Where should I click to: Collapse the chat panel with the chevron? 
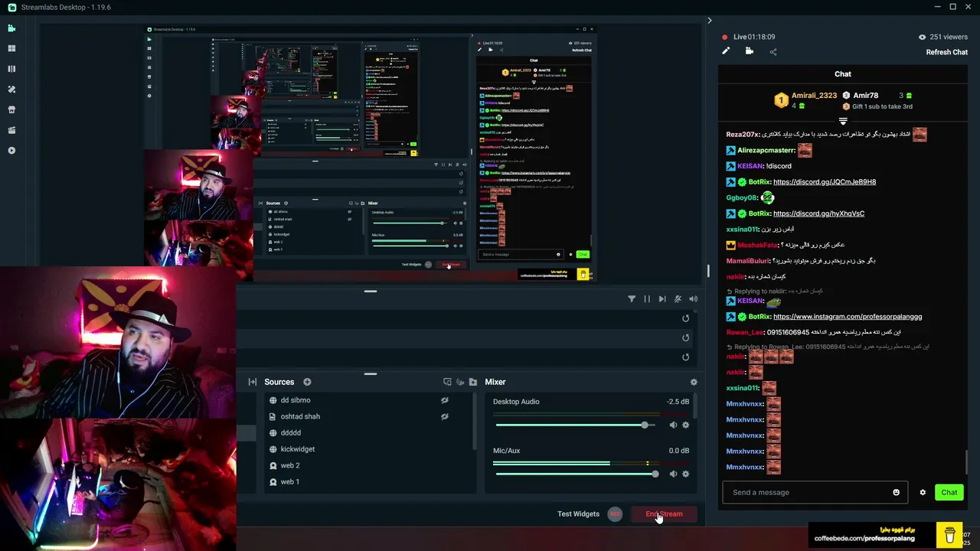point(709,21)
